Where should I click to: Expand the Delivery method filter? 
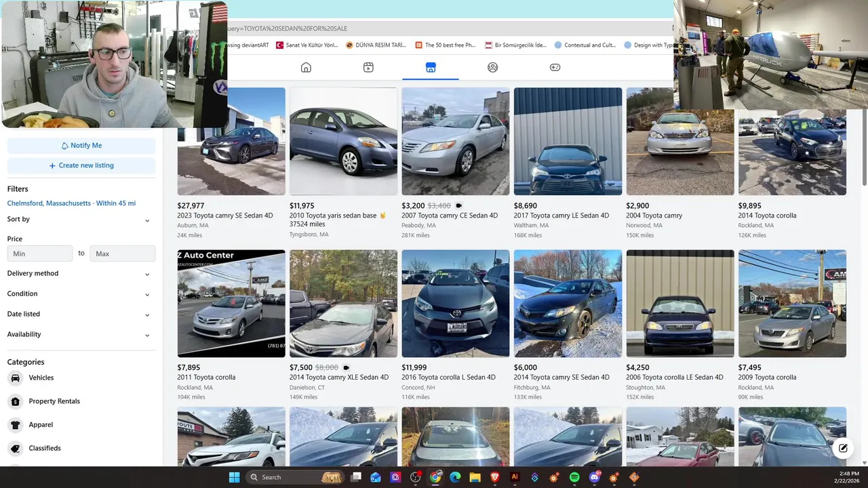pos(147,274)
